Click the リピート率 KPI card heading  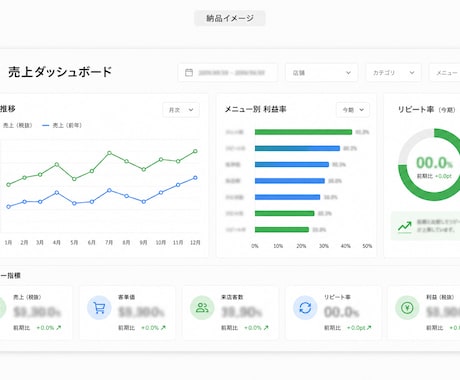pos(337,297)
